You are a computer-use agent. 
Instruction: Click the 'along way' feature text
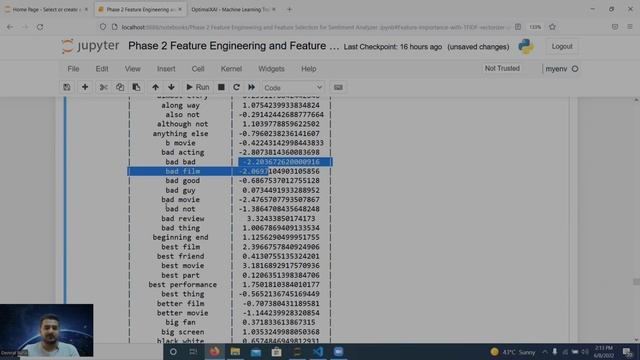pos(180,105)
